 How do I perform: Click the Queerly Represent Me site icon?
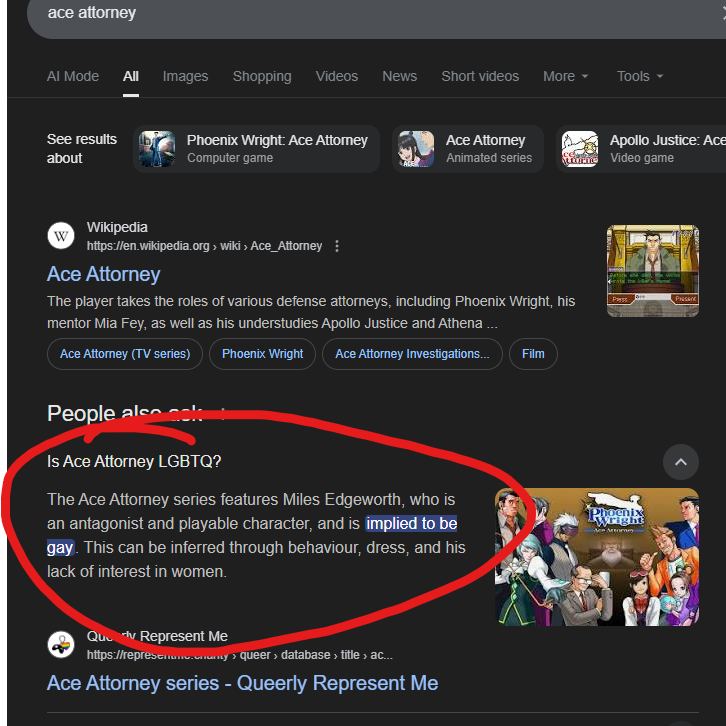(x=61, y=645)
